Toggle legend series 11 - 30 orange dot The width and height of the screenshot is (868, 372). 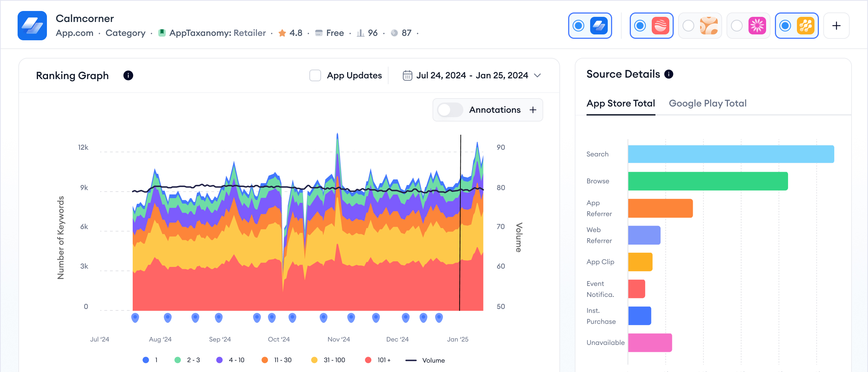pyautogui.click(x=265, y=360)
